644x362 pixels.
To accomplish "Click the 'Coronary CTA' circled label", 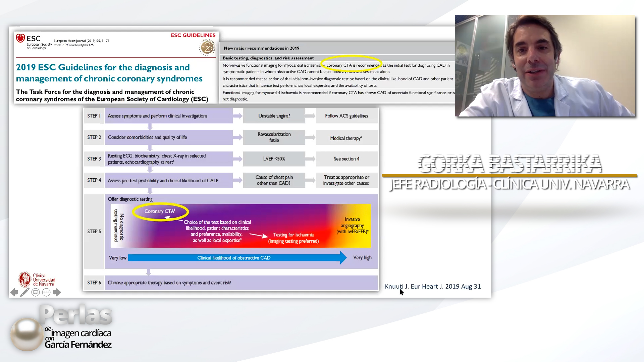I will pos(160,212).
